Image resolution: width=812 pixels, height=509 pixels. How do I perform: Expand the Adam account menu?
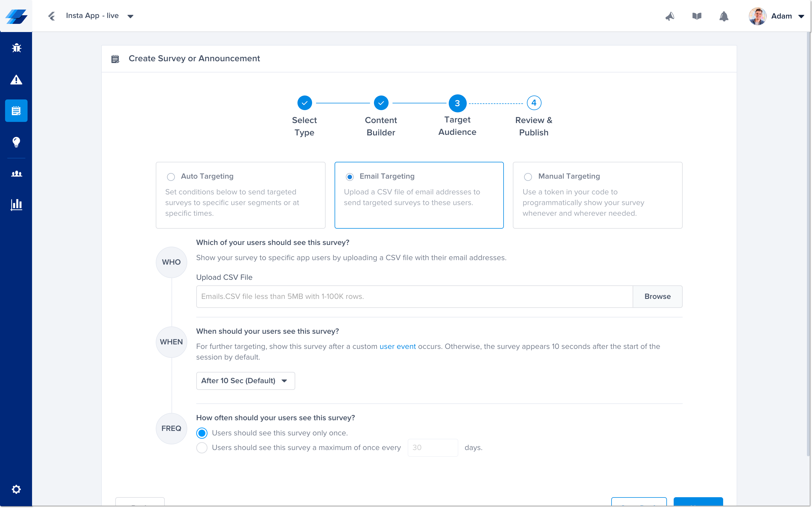click(x=786, y=16)
